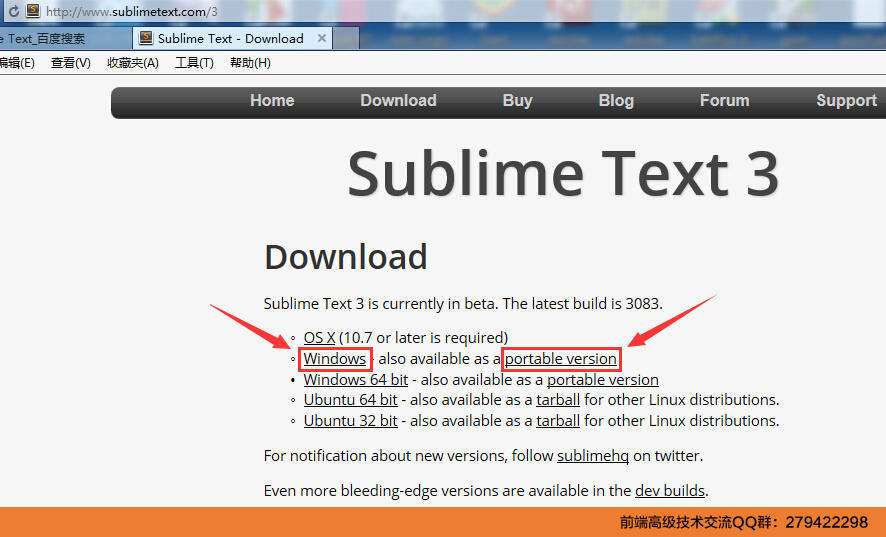
Task: Click the Ubuntu 64 bit download link
Action: point(350,400)
